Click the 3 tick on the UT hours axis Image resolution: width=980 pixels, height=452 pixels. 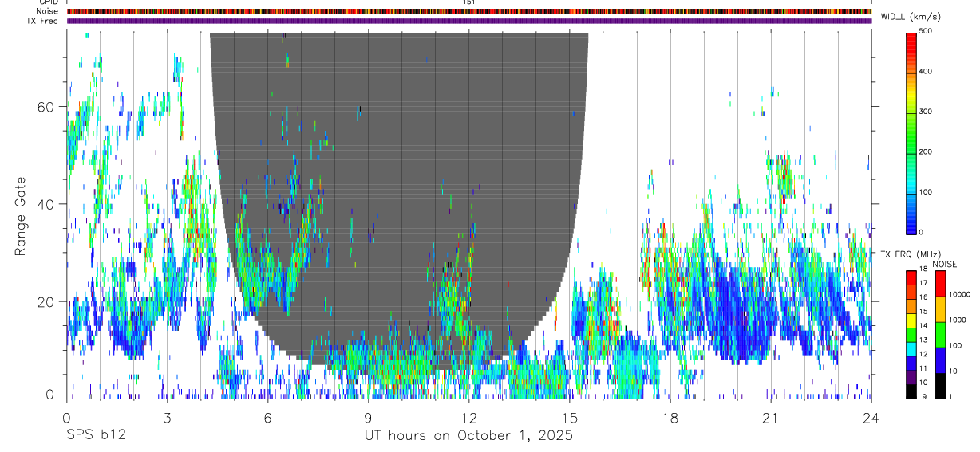point(167,417)
